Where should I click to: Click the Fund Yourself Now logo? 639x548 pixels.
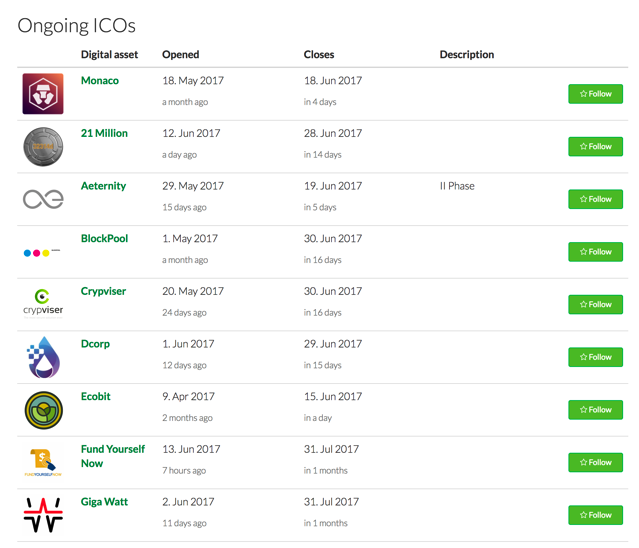coord(43,462)
